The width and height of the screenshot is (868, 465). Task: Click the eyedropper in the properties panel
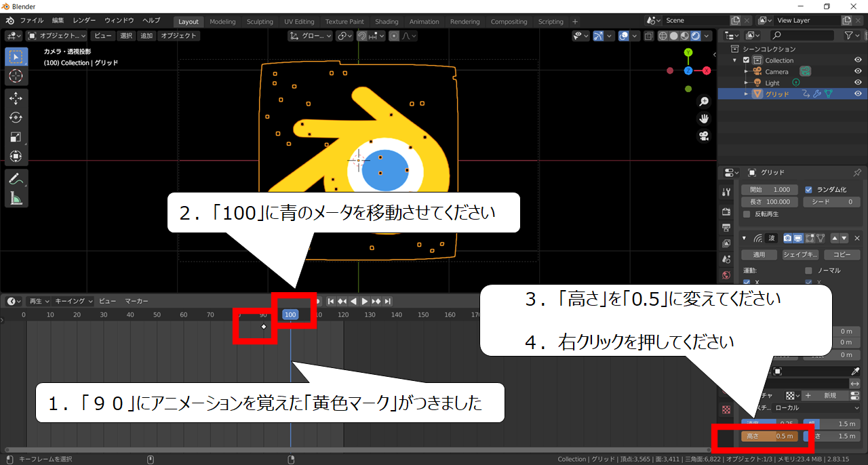tap(855, 371)
